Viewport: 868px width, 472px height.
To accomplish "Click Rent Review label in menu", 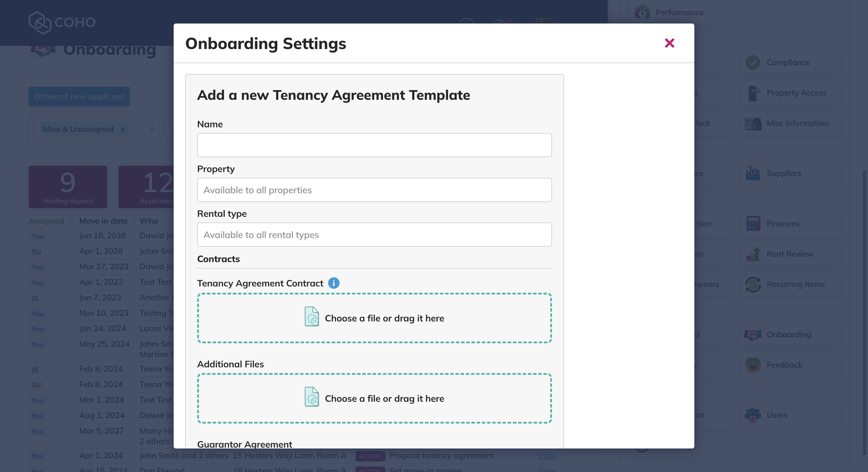I will point(790,254).
